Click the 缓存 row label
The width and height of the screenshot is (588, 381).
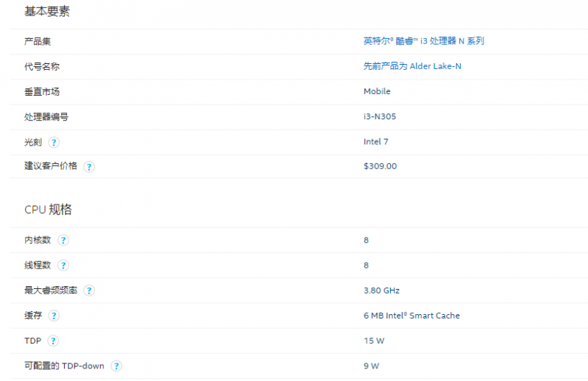(33, 316)
